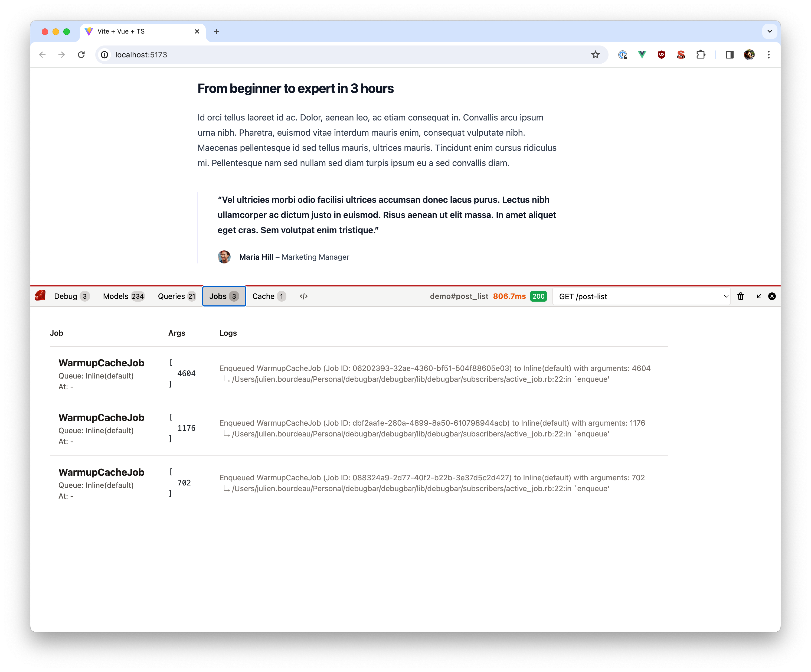Open the 1Password extension icon
This screenshot has height=672, width=811.
point(623,55)
